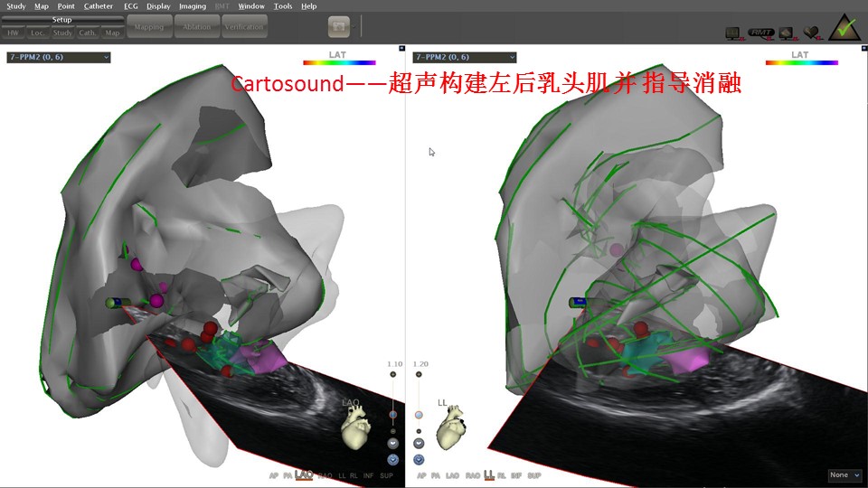Switch to the Mapping phase
Image resolution: width=868 pixels, height=488 pixels.
tap(149, 26)
